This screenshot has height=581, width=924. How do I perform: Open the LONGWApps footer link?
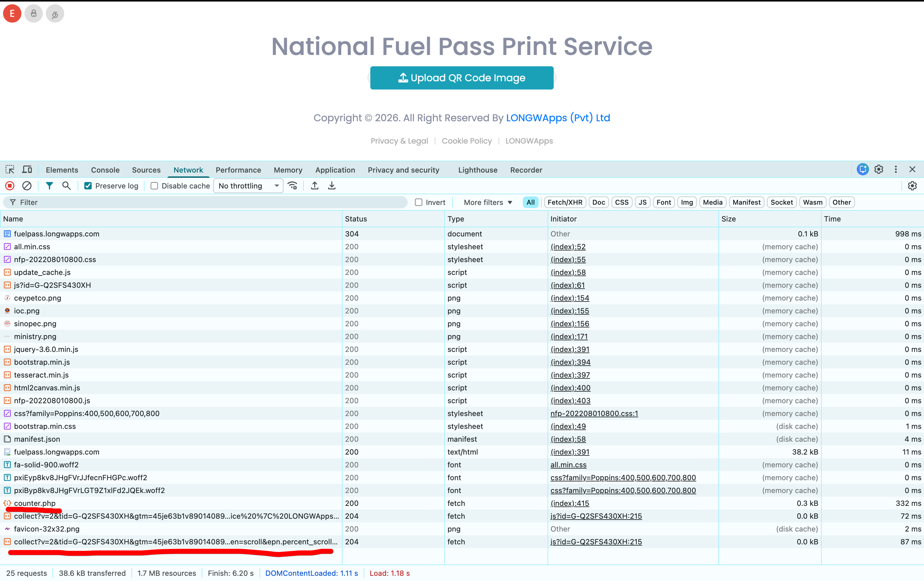tap(529, 141)
